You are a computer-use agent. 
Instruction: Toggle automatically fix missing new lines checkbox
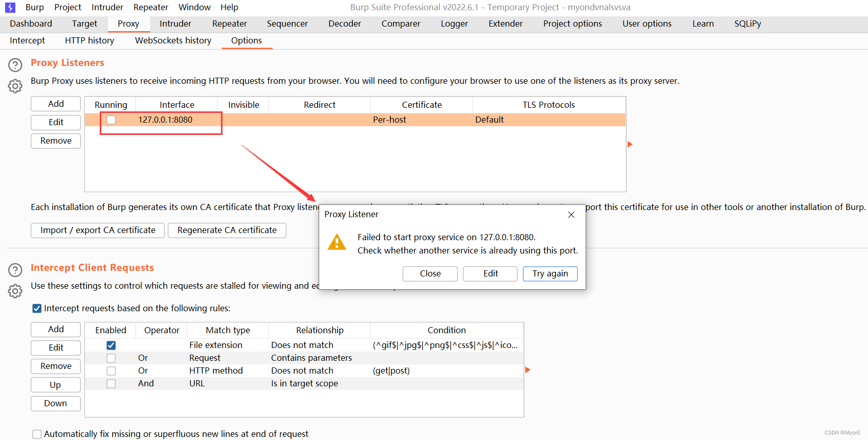pyautogui.click(x=37, y=434)
